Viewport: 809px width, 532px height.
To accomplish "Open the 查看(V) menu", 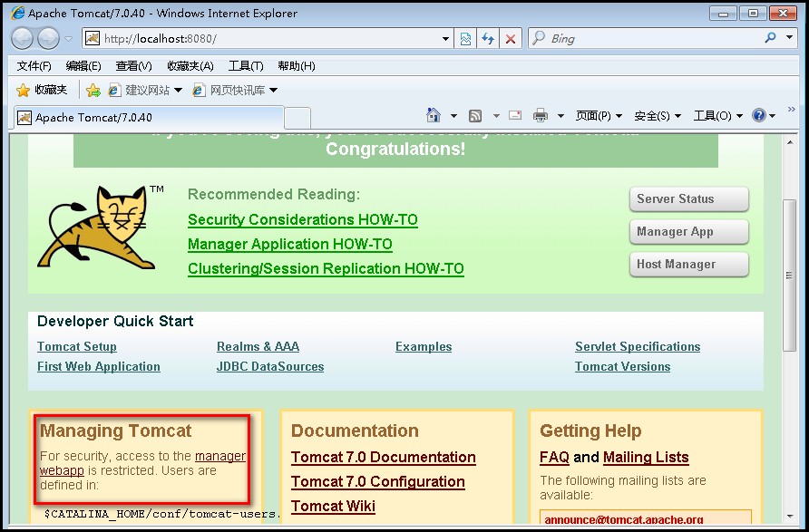I will pyautogui.click(x=133, y=66).
